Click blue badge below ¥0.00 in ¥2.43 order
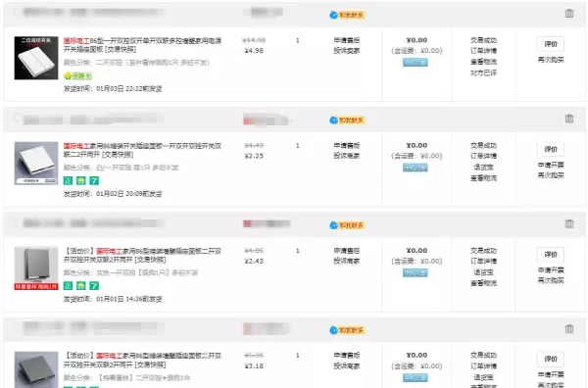Image resolution: width=588 pixels, height=388 pixels. pos(416,272)
